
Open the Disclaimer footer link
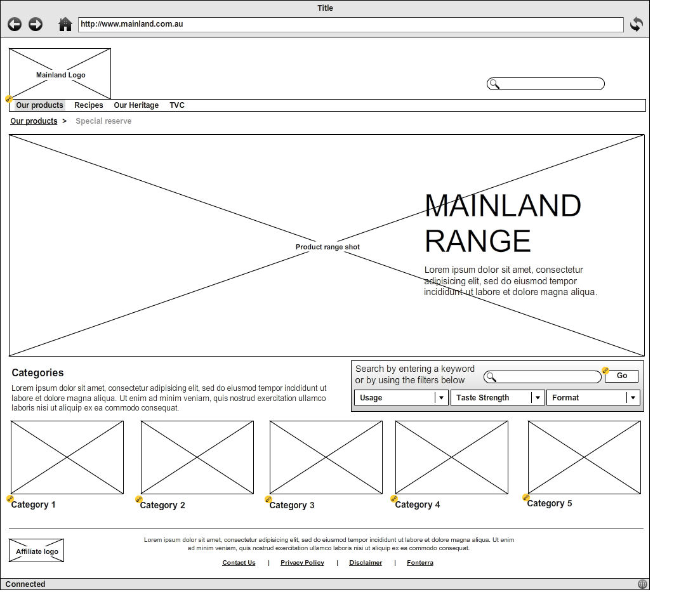coord(366,563)
